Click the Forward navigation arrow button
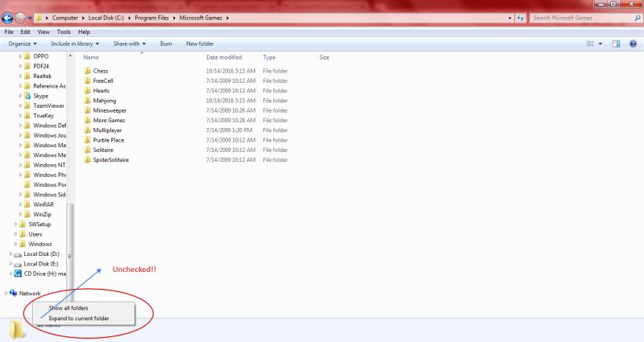Image resolution: width=644 pixels, height=342 pixels. [x=20, y=18]
